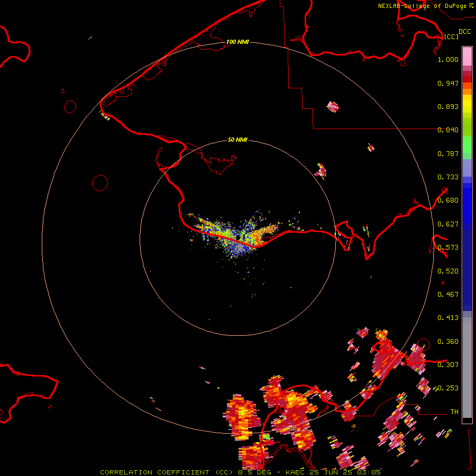
Task: Click the 50 NMI range ring label
Action: (237, 140)
